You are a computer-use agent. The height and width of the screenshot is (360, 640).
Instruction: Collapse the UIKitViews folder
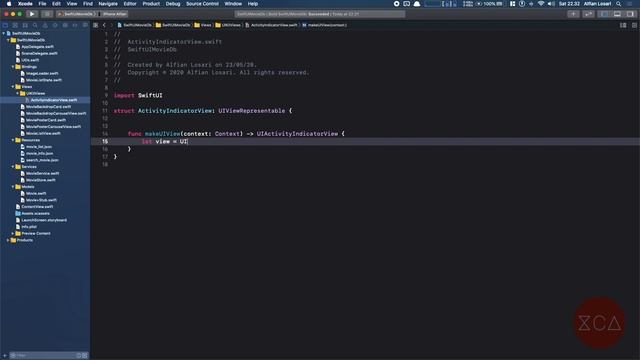pos(18,93)
